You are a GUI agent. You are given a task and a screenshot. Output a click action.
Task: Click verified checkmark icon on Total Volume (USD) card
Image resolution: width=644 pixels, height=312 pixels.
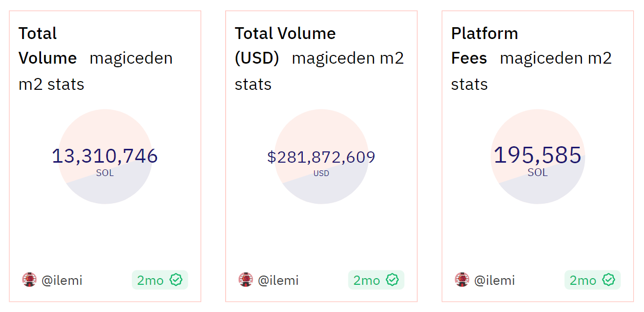393,280
